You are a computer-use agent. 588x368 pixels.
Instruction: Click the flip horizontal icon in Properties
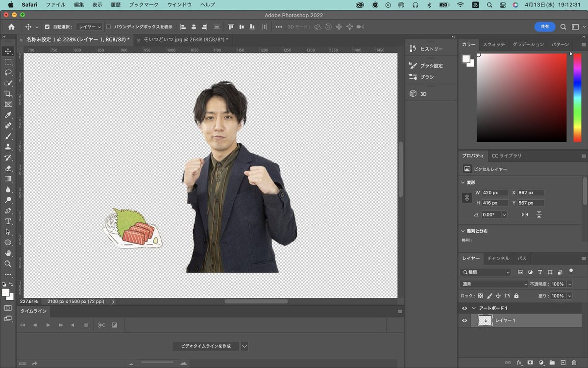coord(525,214)
